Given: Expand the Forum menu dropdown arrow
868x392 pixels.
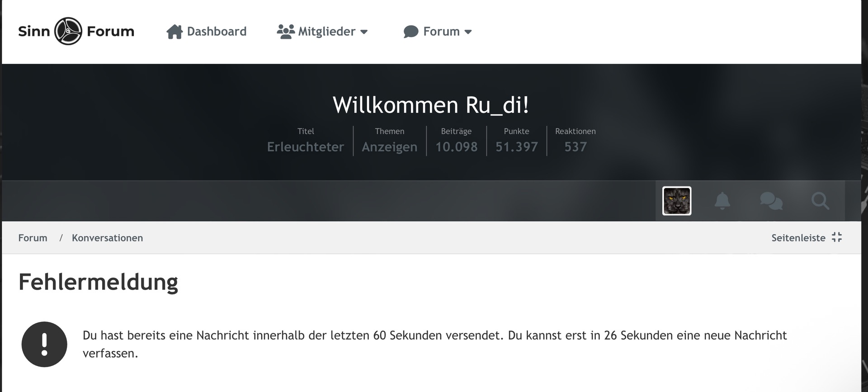Looking at the screenshot, I should click(468, 32).
